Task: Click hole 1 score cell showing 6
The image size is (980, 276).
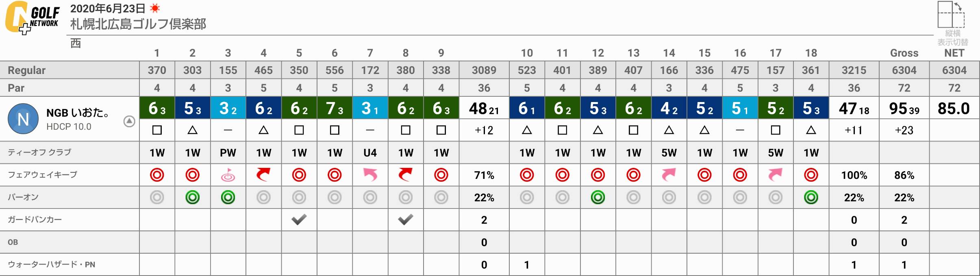Action: click(x=157, y=108)
